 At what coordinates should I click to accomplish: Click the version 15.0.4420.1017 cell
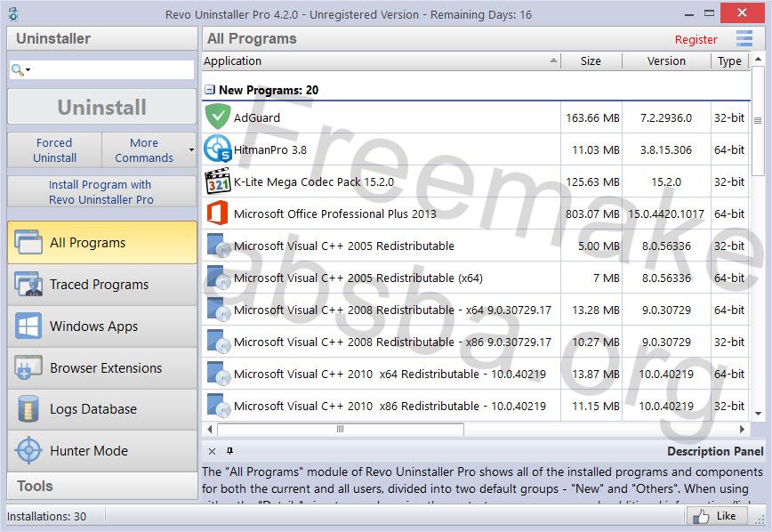pyautogui.click(x=665, y=214)
